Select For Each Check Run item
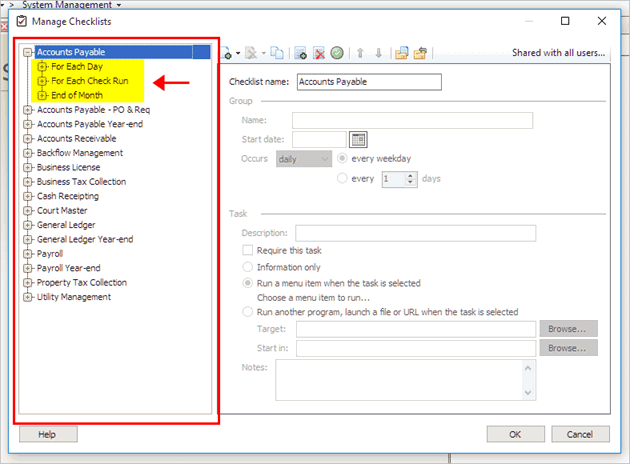 [92, 81]
